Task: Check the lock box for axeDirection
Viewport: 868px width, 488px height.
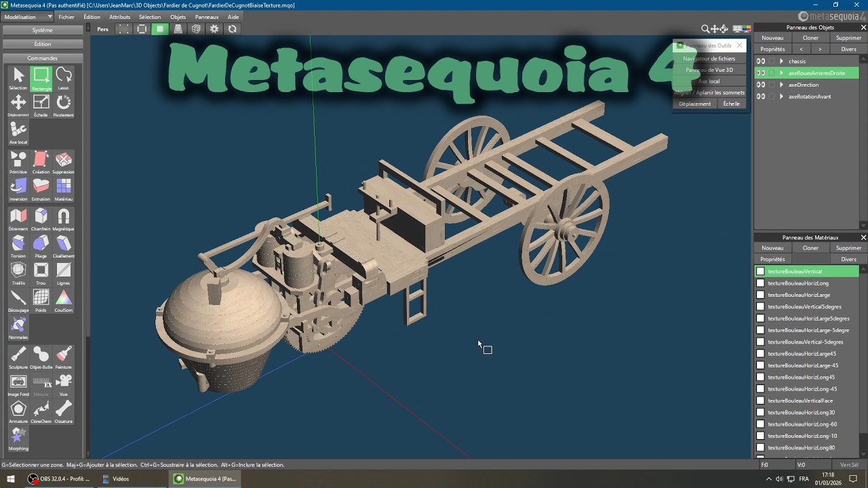Action: click(x=772, y=85)
